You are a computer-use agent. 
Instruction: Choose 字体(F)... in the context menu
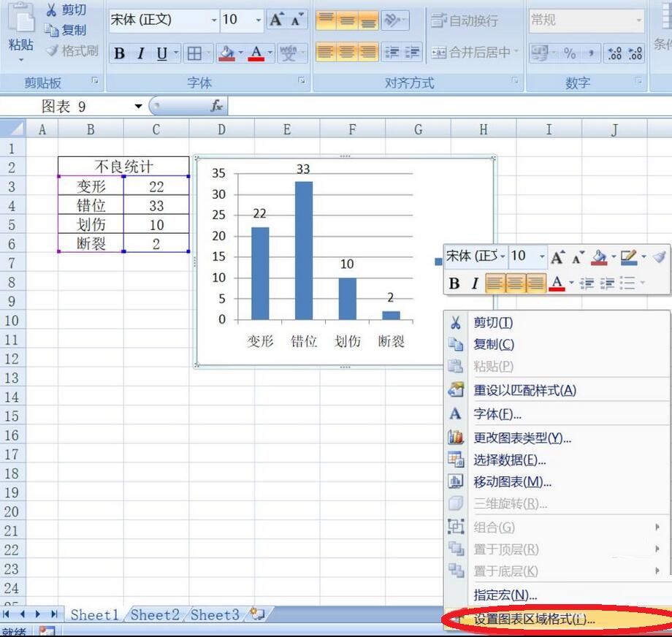point(557,413)
